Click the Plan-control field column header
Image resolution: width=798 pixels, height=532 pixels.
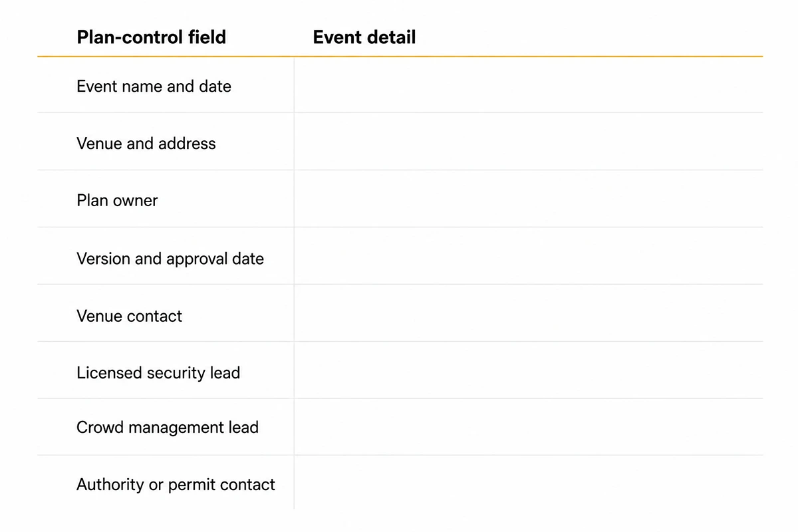coord(151,37)
